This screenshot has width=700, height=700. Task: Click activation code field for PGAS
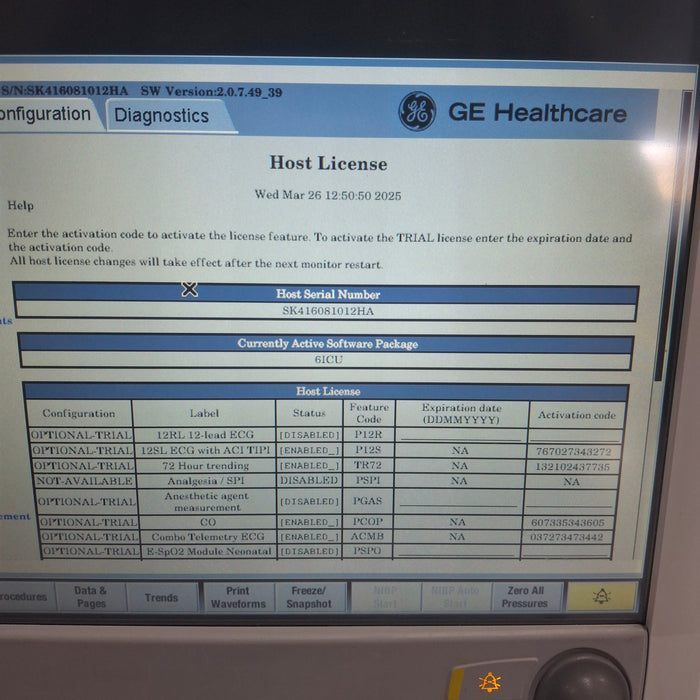570,501
